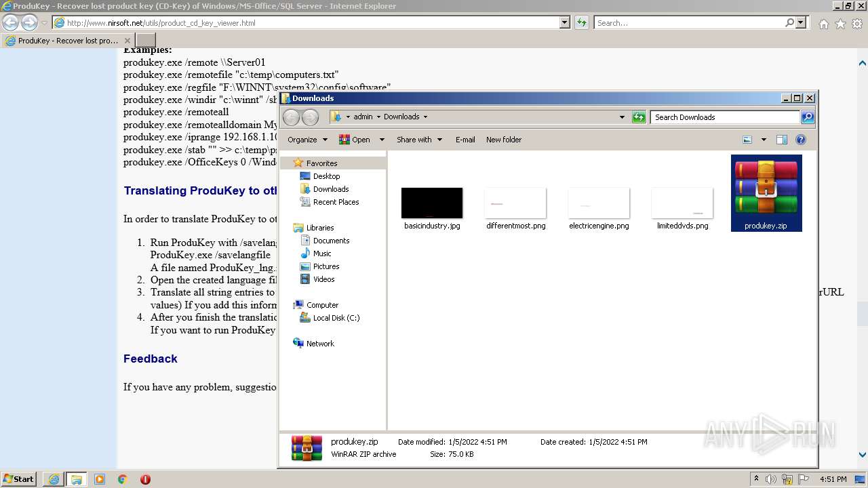868x488 pixels.
Task: Click the Internet Explorer forward button
Action: (x=29, y=23)
